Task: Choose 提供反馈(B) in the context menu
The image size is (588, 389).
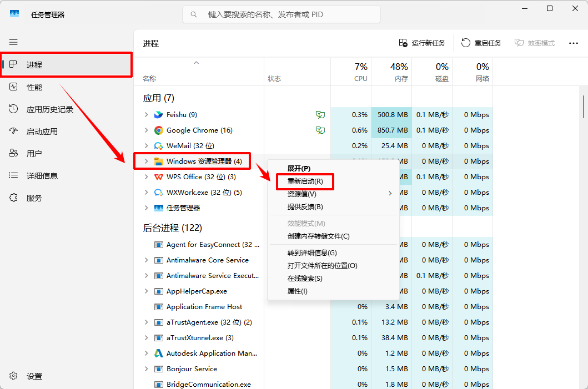Action: click(305, 207)
